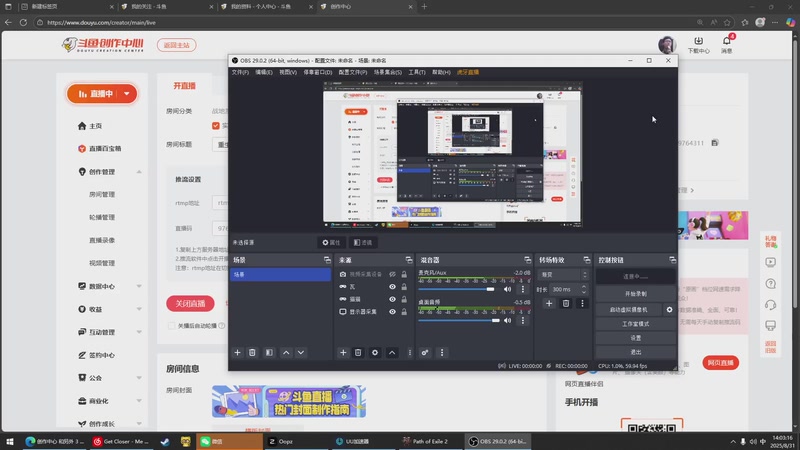Open the OBS 文件(F) menu
The width and height of the screenshot is (800, 450).
point(240,72)
